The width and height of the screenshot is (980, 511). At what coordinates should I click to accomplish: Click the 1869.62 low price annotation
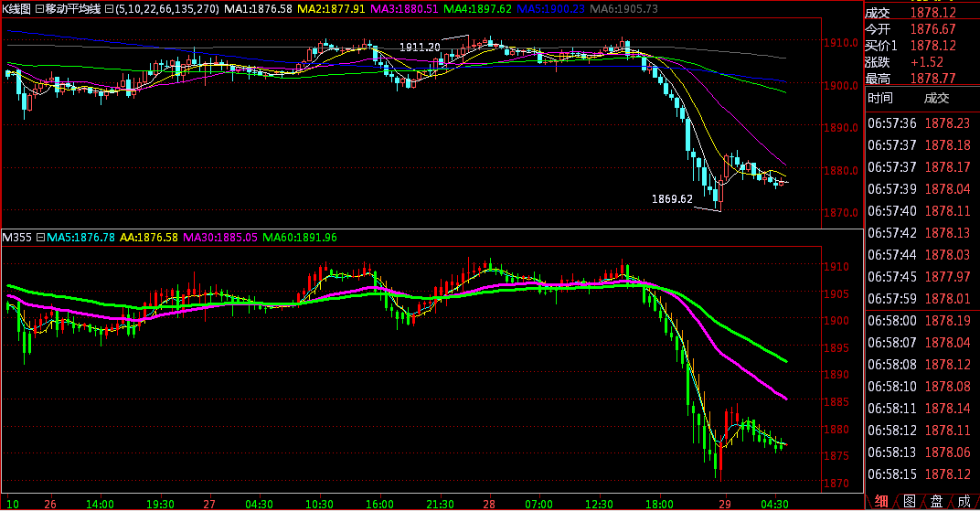pos(672,198)
